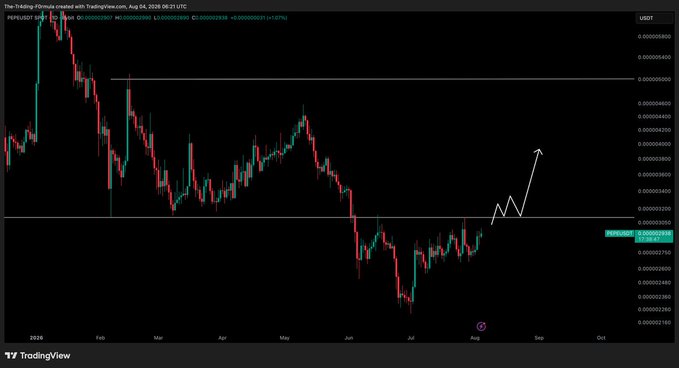Screen dimensions: 679x368
Task: Click price axis label 0.00004200
Action: [x=655, y=130]
